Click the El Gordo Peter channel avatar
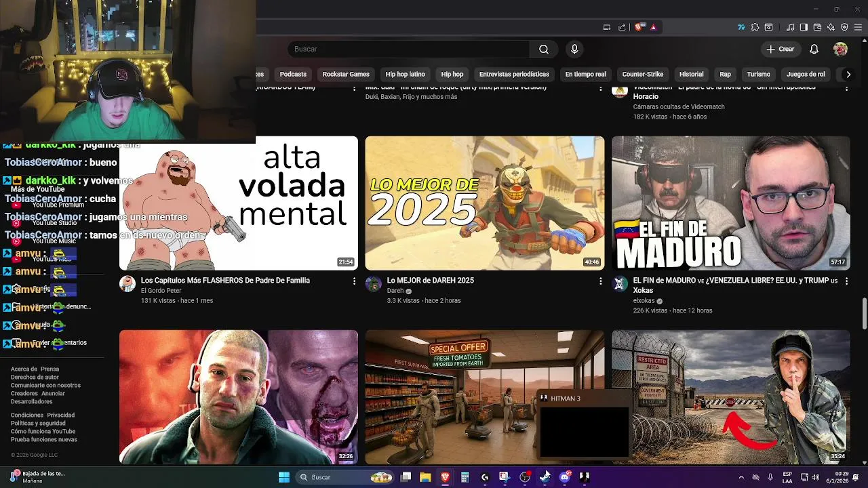 [127, 284]
